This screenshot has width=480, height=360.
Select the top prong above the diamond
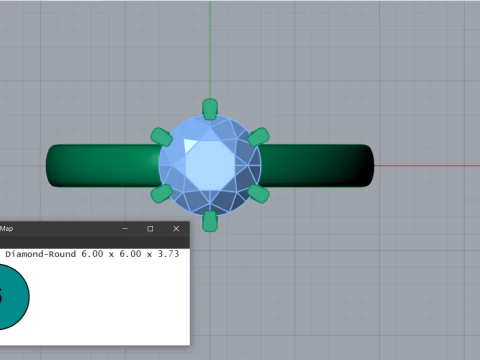coord(210,109)
